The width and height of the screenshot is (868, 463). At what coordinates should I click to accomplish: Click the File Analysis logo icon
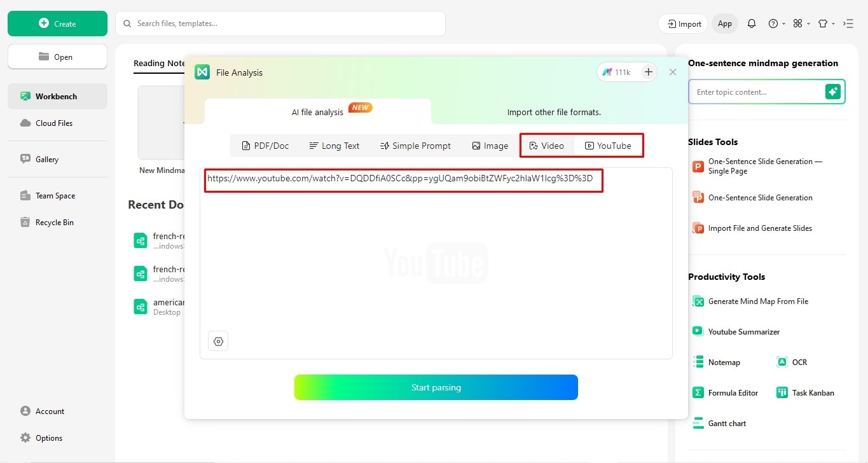click(202, 73)
